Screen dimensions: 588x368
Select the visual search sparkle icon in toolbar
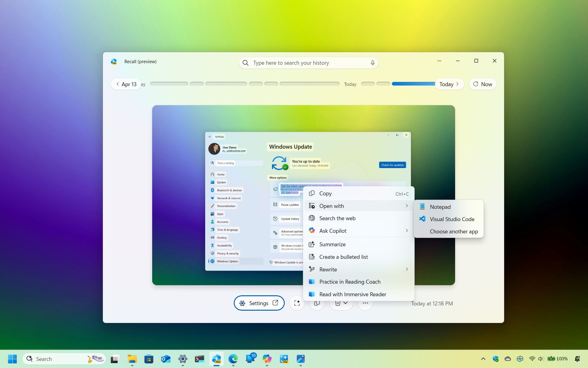pos(297,303)
